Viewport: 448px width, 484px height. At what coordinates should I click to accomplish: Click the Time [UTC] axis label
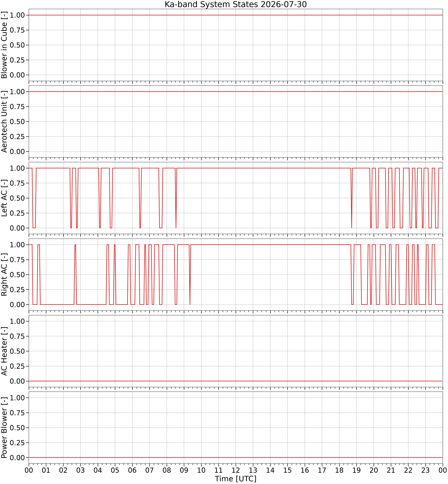[x=236, y=479]
